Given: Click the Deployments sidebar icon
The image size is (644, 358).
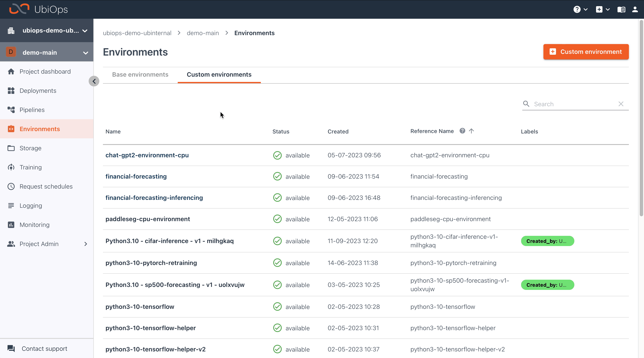Looking at the screenshot, I should click(12, 91).
